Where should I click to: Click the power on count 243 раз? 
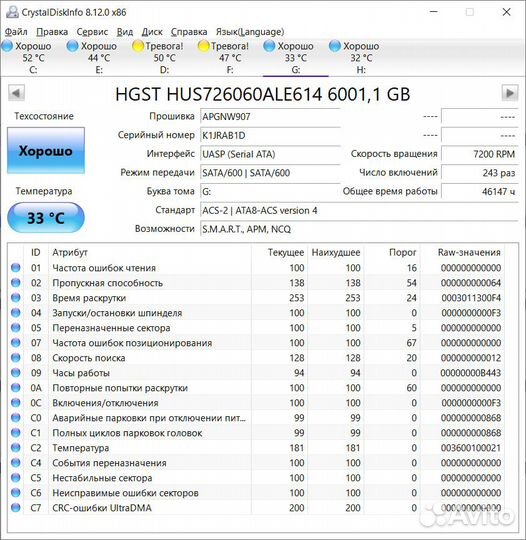(x=480, y=173)
